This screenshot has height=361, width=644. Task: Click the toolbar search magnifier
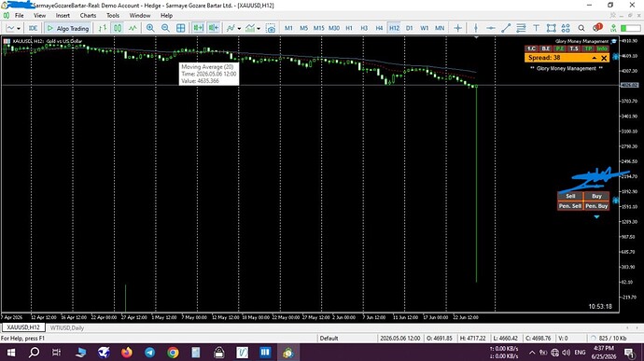click(x=581, y=28)
